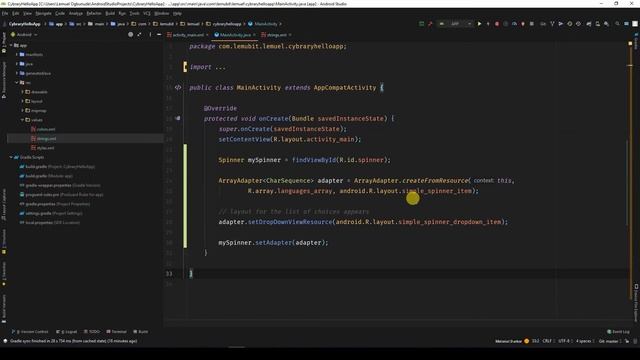Open the AVD Manager toolbar icon
Image resolution: width=640 pixels, height=360 pixels.
[x=598, y=24]
